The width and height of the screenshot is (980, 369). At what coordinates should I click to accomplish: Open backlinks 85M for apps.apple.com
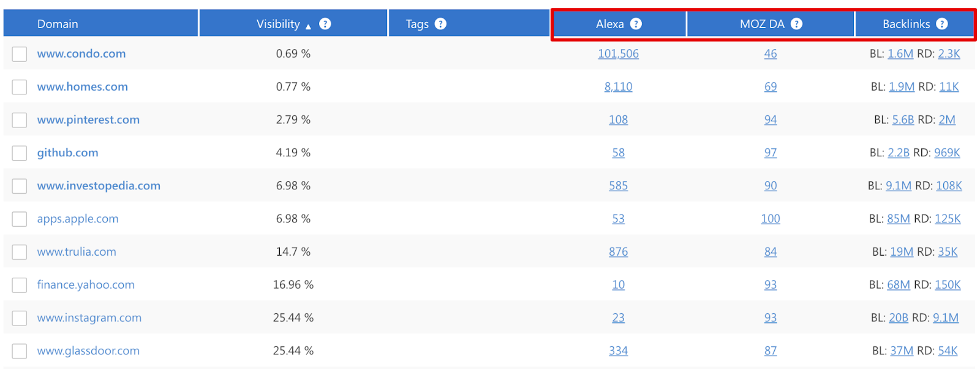click(x=899, y=219)
